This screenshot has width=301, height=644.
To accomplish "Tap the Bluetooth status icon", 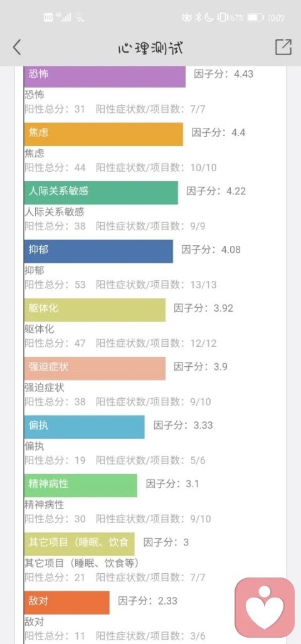I will 198,18.
